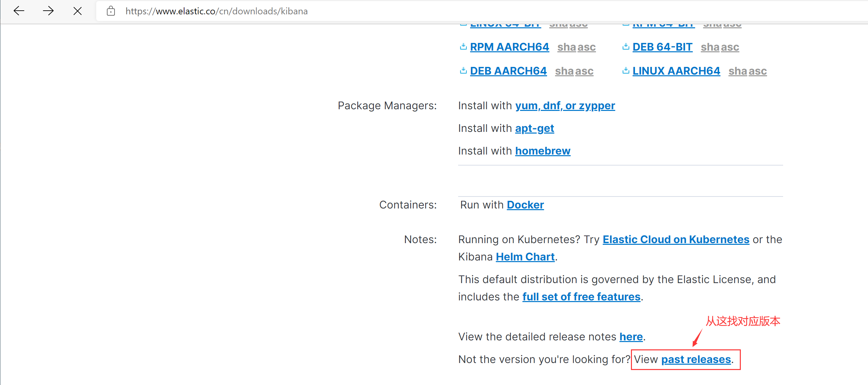868x385 pixels.
Task: Click the 'Notes:' label
Action: pyautogui.click(x=420, y=240)
